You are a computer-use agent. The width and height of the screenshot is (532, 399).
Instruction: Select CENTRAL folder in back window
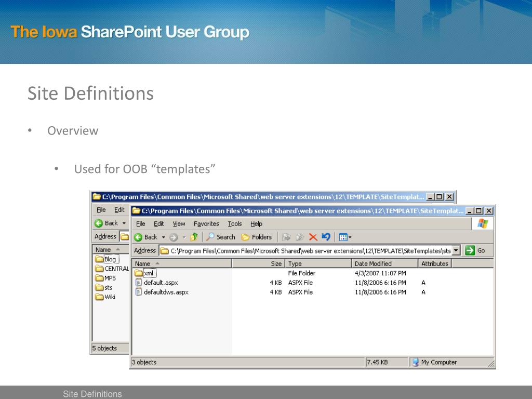(112, 269)
